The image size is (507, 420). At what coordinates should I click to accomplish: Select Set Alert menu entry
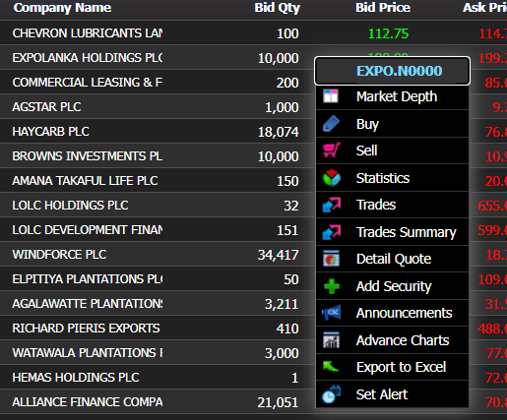point(392,394)
